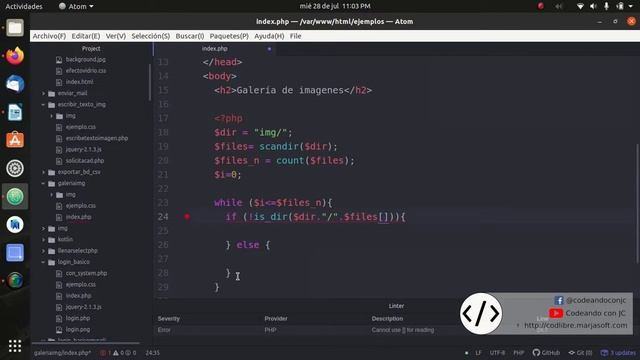640x360 pixels.
Task: Open escribetextoimagen.php in tree
Action: tap(97, 138)
